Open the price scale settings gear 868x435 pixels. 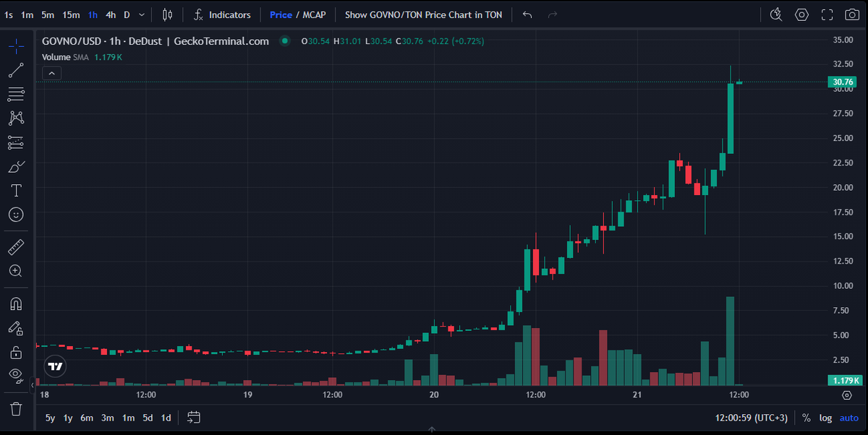point(847,395)
